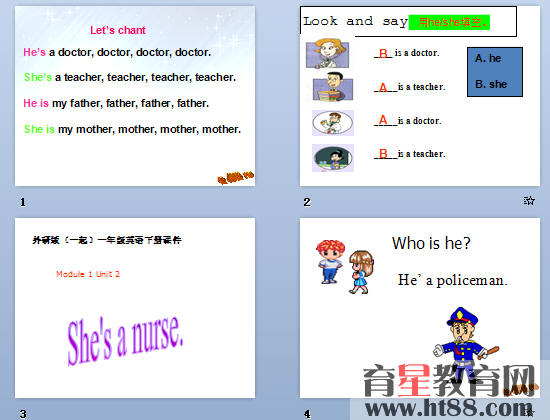Select slide 2 Look and say thumbnail

pos(420,96)
